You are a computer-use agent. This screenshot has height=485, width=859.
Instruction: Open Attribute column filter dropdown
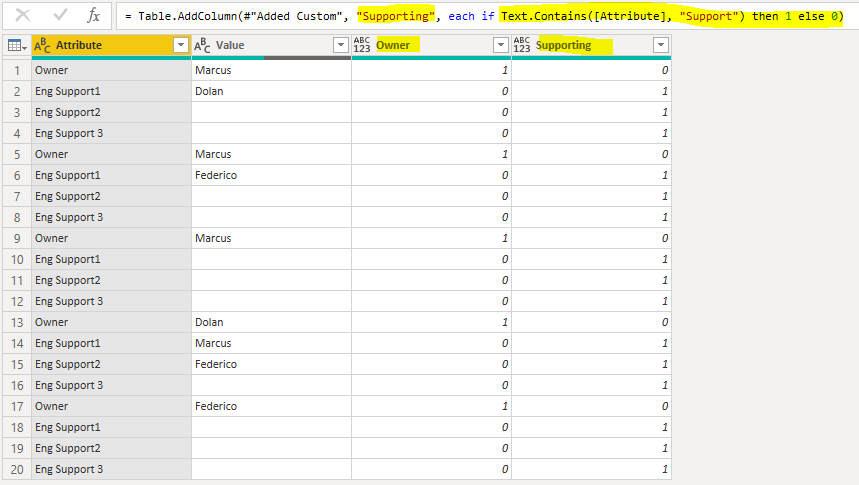coord(181,45)
